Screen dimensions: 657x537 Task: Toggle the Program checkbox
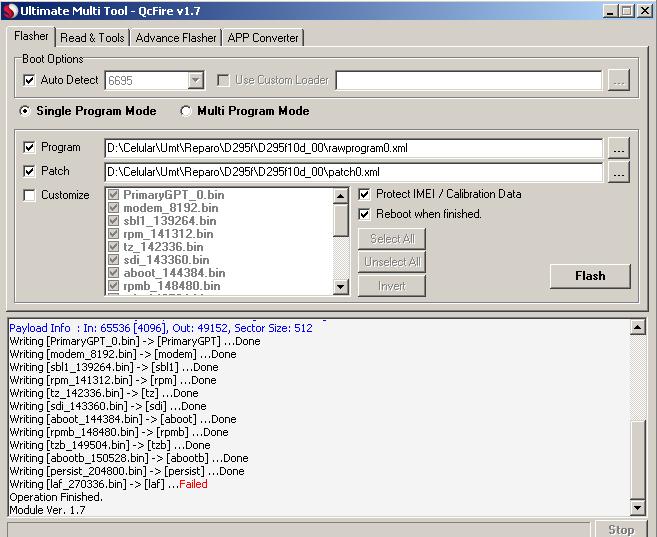(29, 147)
